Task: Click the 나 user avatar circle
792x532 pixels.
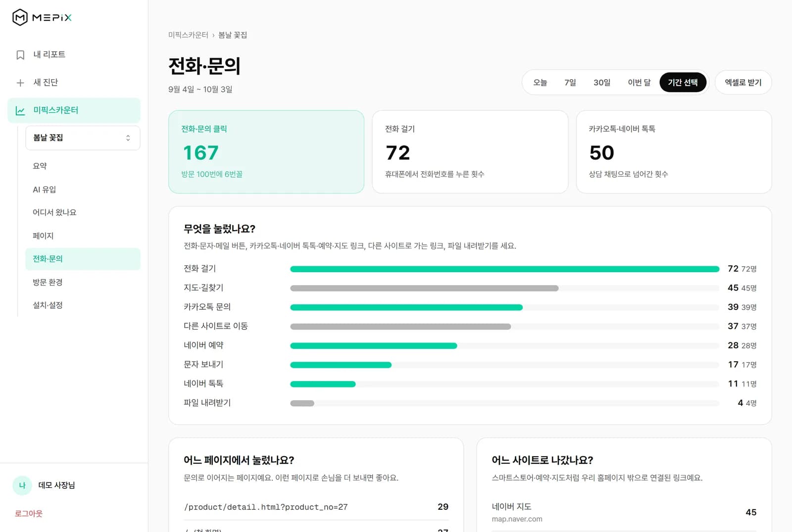Action: [22, 485]
